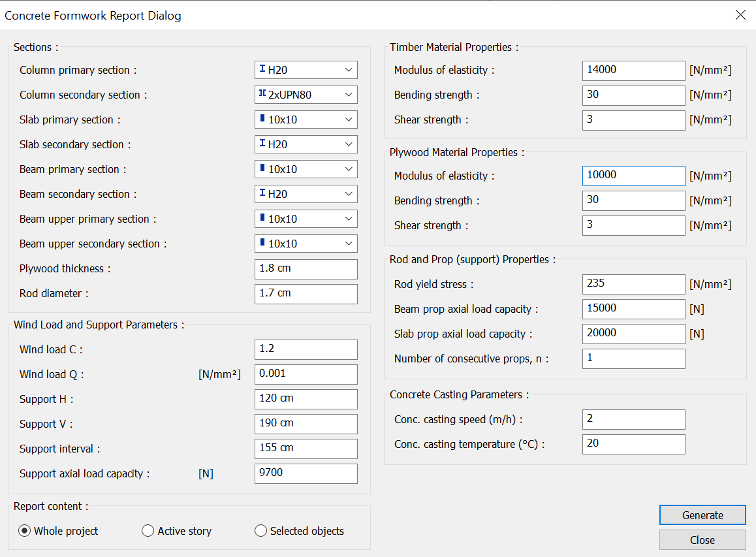The height and width of the screenshot is (557, 756).
Task: Click Plywood thickness input field
Action: (306, 269)
